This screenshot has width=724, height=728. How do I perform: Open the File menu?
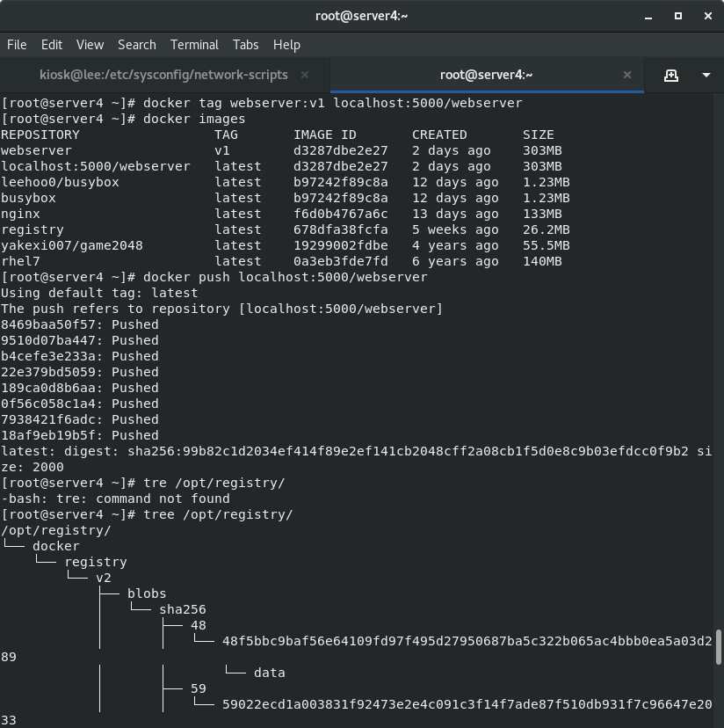click(x=17, y=45)
